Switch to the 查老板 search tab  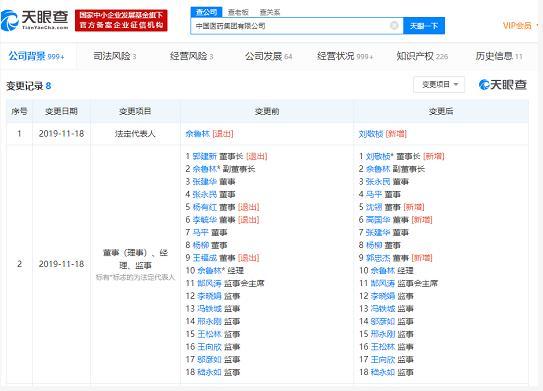[x=238, y=12]
